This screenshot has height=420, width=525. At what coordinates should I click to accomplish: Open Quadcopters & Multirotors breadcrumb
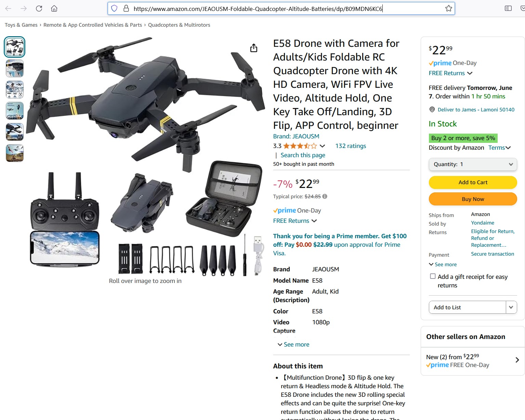pos(179,25)
